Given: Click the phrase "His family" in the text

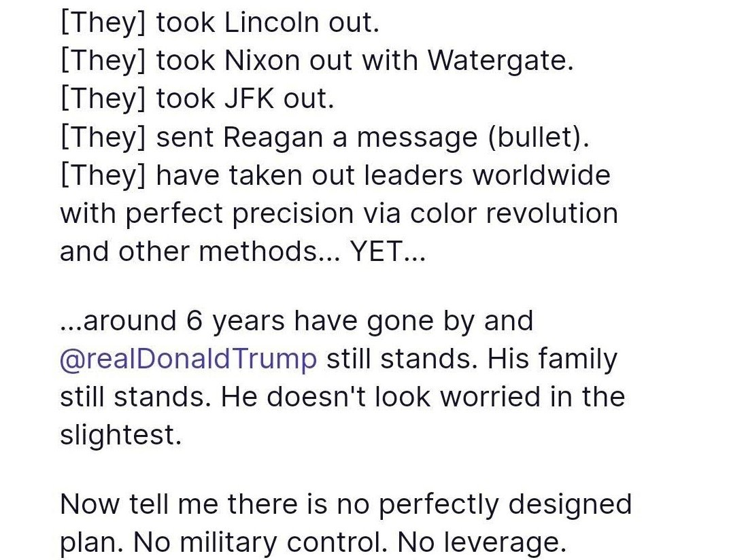Looking at the screenshot, I should (x=552, y=359).
